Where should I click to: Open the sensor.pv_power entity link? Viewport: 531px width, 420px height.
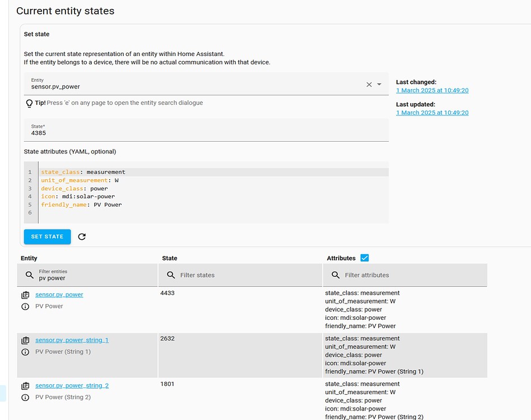point(59,293)
